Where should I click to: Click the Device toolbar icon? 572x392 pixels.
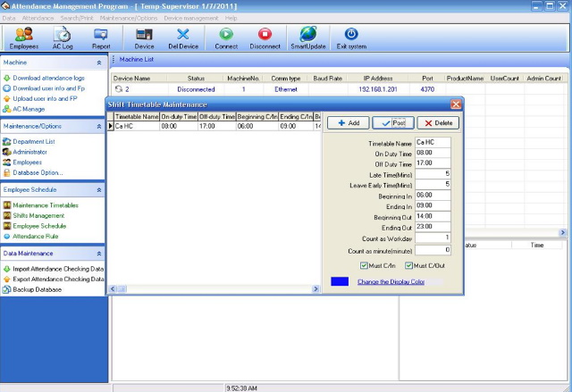tap(144, 34)
